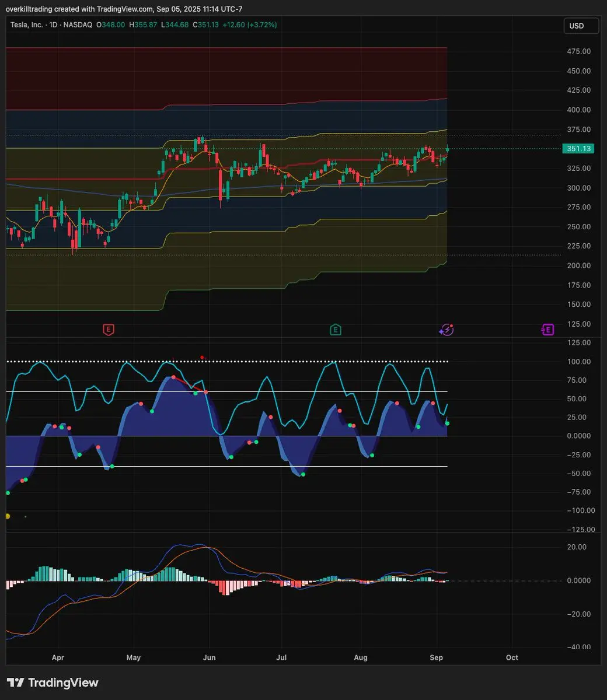607x700 pixels.
Task: Click the purple lightning bolt event icon
Action: pyautogui.click(x=446, y=330)
